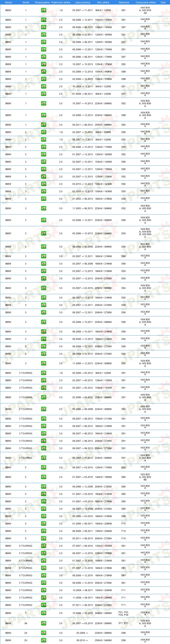Select the 05.2009 -> dates cell of Z4
The height and width of the screenshot is (644, 170).
click(x=82, y=633)
